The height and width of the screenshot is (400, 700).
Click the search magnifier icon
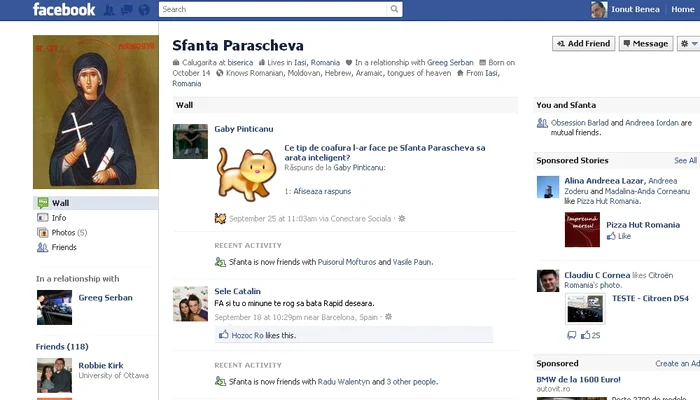coord(394,9)
